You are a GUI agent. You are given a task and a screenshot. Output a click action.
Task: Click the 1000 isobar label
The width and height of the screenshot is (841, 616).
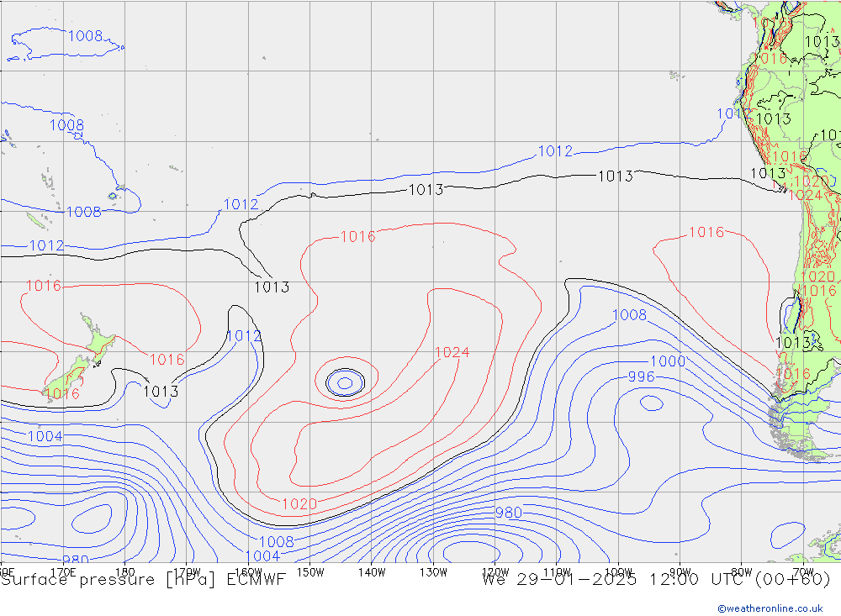pyautogui.click(x=668, y=361)
